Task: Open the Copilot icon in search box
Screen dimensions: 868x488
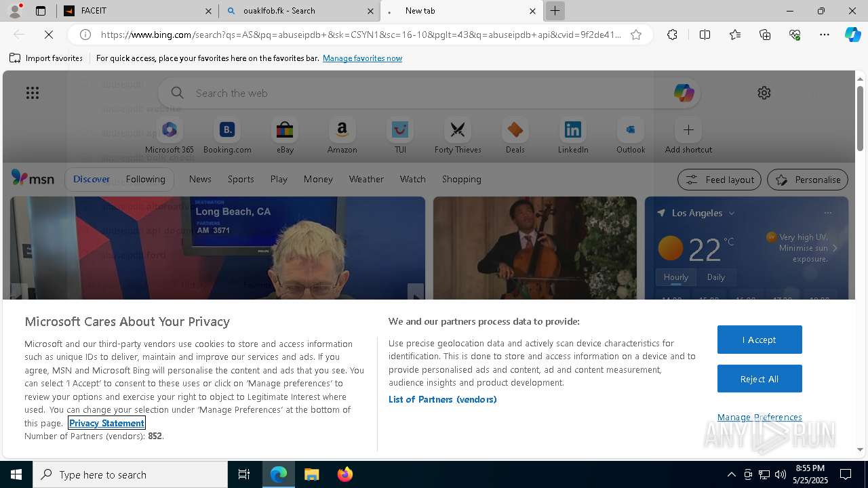Action: (x=684, y=93)
